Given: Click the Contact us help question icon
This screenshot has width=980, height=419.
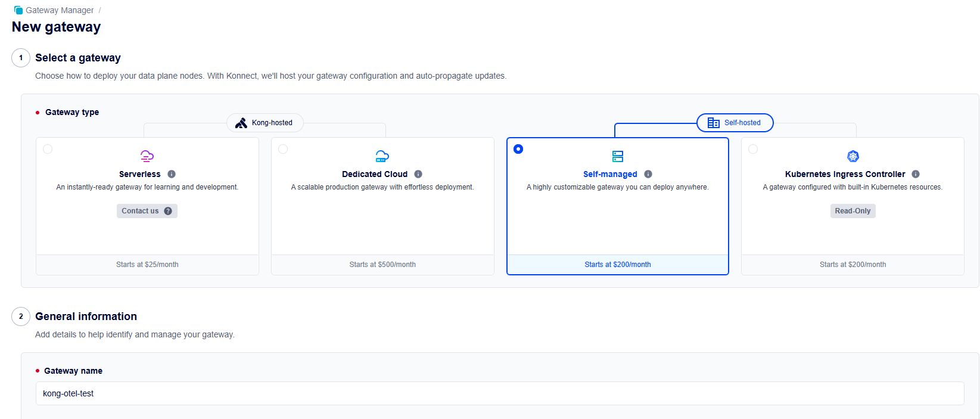Looking at the screenshot, I should pos(168,211).
